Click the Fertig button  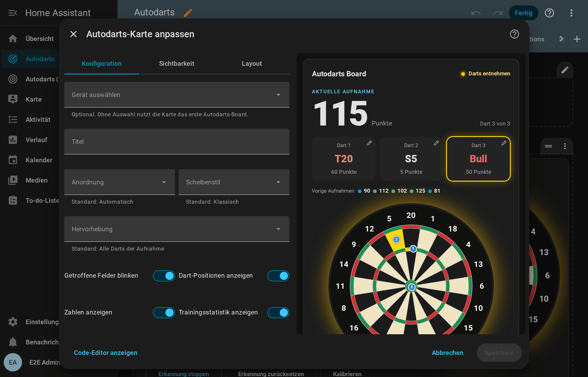[523, 13]
